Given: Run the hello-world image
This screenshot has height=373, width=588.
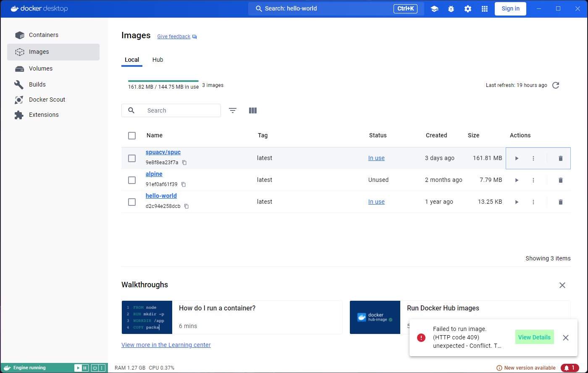Looking at the screenshot, I should point(517,202).
